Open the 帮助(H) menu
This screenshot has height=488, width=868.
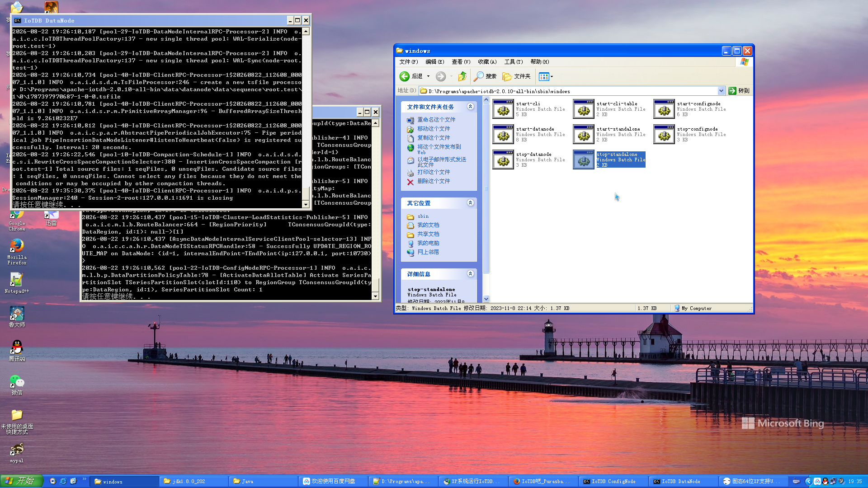(x=539, y=62)
